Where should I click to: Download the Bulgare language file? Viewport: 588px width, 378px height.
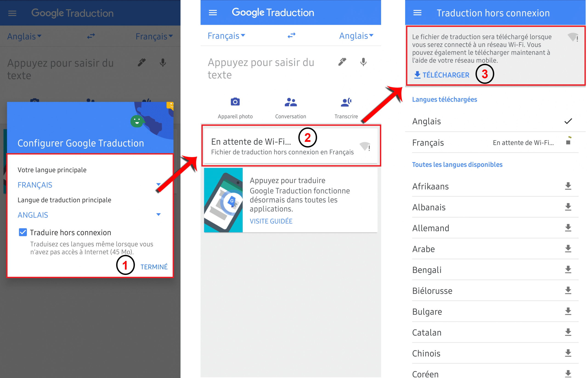tap(568, 311)
